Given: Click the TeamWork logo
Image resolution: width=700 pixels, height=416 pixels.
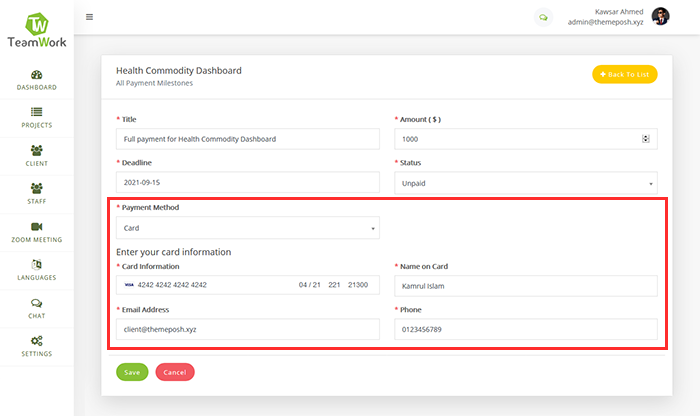Looking at the screenshot, I should (x=36, y=30).
